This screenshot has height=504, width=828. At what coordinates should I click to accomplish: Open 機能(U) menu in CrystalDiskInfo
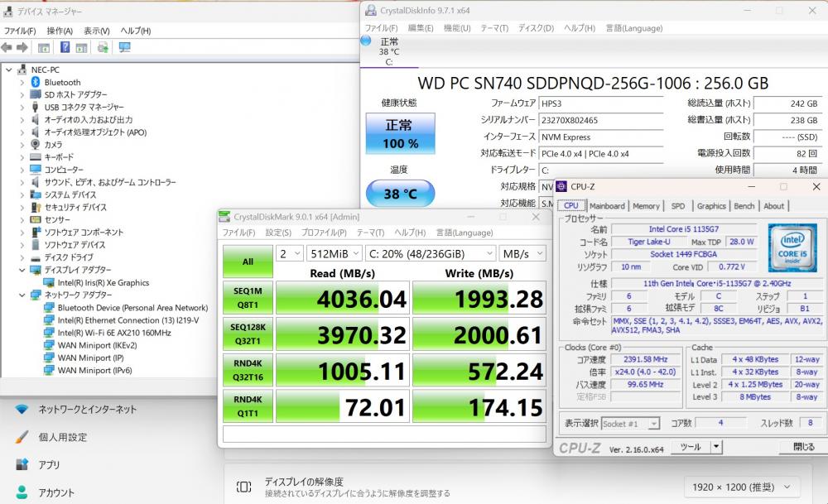click(457, 28)
